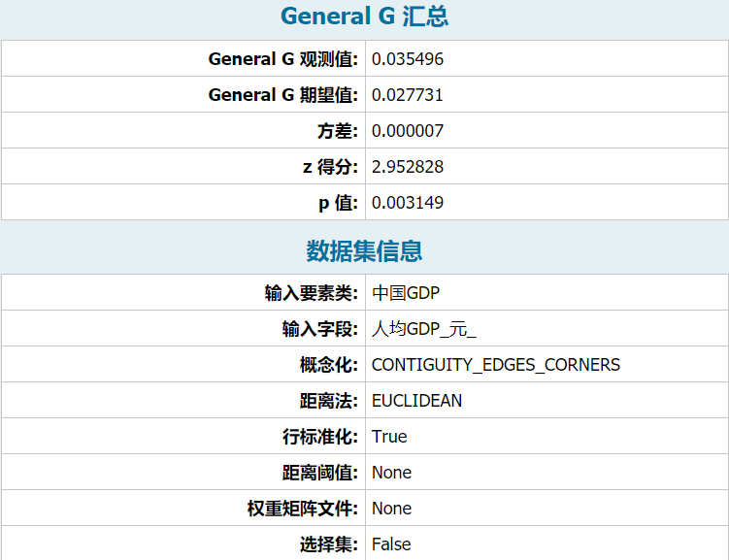Click the 输入字段 value 人均GDP_元_

pyautogui.click(x=424, y=329)
